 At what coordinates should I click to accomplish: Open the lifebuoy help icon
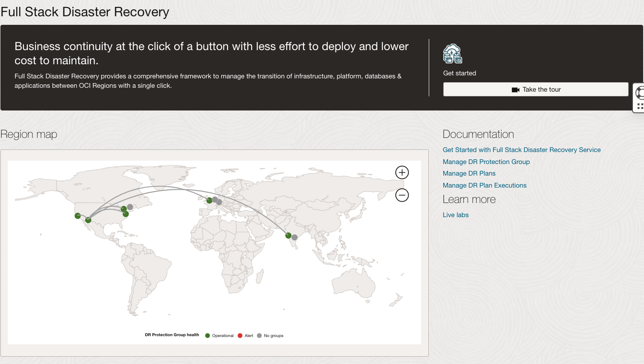(640, 92)
